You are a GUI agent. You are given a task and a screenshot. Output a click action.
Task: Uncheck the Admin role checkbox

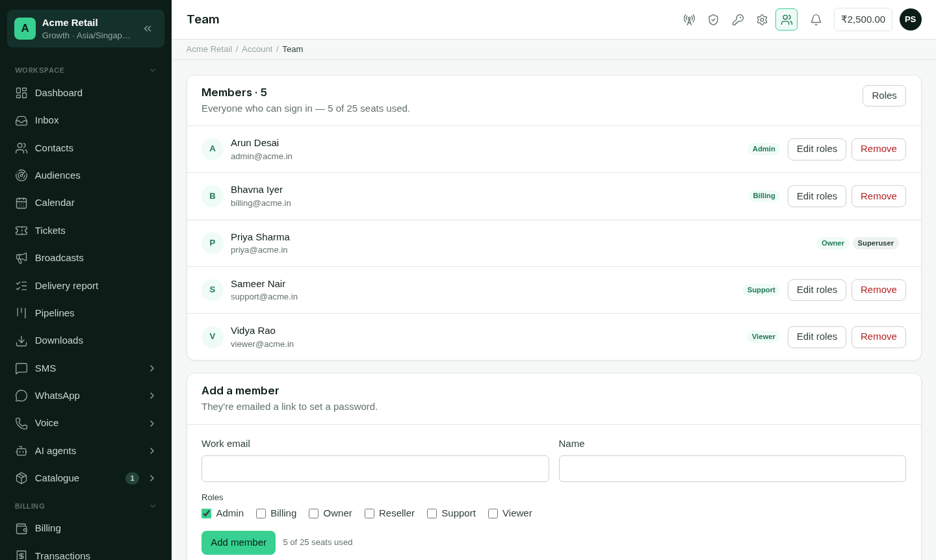point(207,513)
